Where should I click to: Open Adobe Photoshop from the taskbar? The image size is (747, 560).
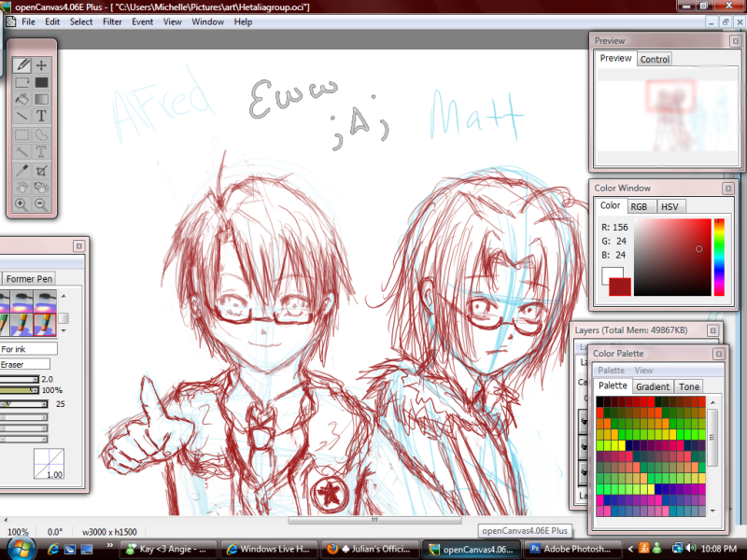[x=573, y=549]
